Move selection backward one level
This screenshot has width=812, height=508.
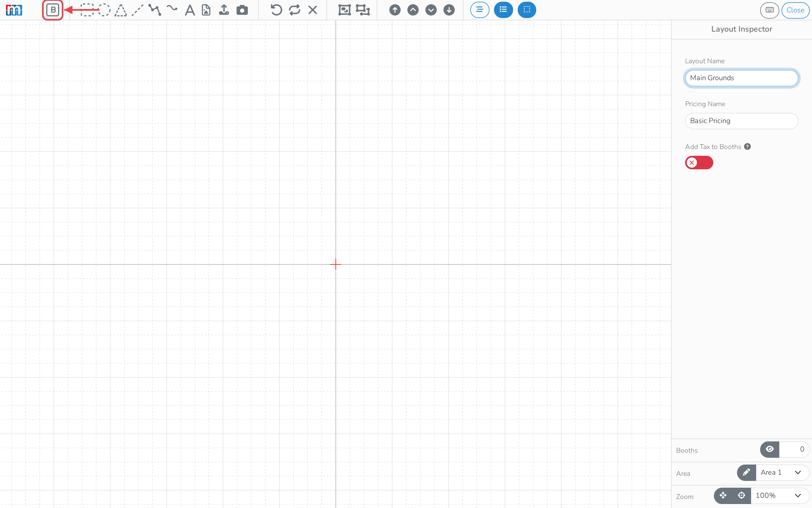point(431,10)
